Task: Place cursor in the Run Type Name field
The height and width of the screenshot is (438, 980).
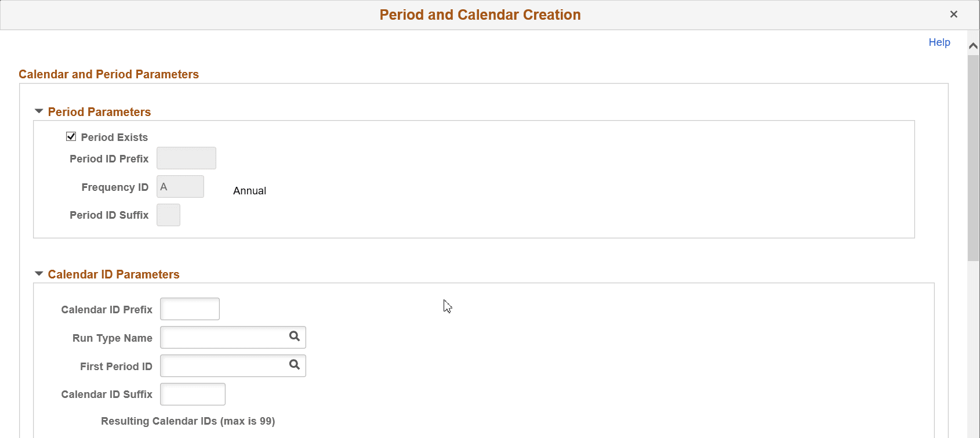Action: coord(220,337)
